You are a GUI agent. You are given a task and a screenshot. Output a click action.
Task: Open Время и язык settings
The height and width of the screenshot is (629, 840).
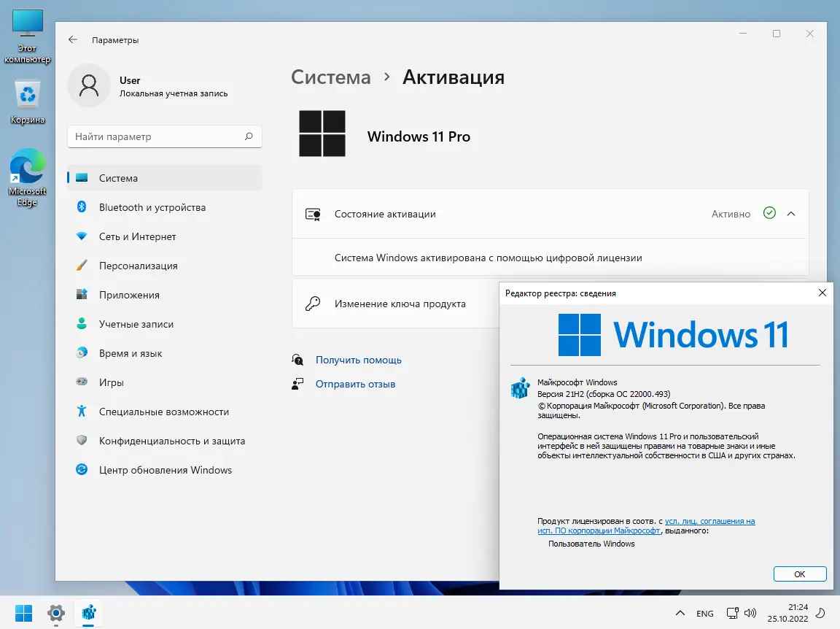pyautogui.click(x=165, y=353)
